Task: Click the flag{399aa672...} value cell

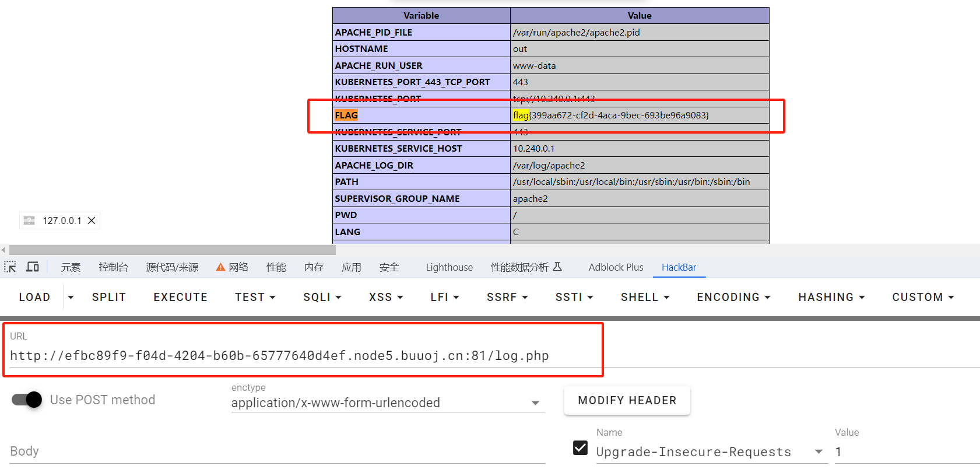Action: [640, 115]
